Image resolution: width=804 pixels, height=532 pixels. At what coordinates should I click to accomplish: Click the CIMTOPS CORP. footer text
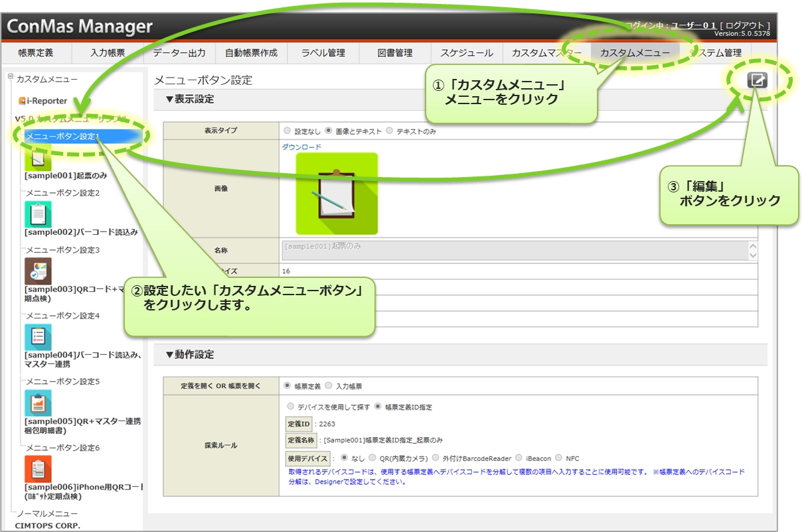[x=47, y=526]
